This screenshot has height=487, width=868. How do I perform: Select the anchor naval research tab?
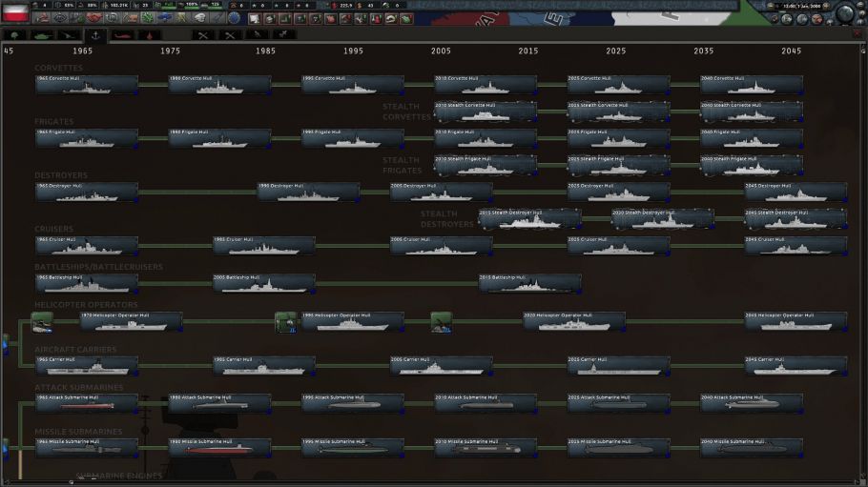(94, 35)
